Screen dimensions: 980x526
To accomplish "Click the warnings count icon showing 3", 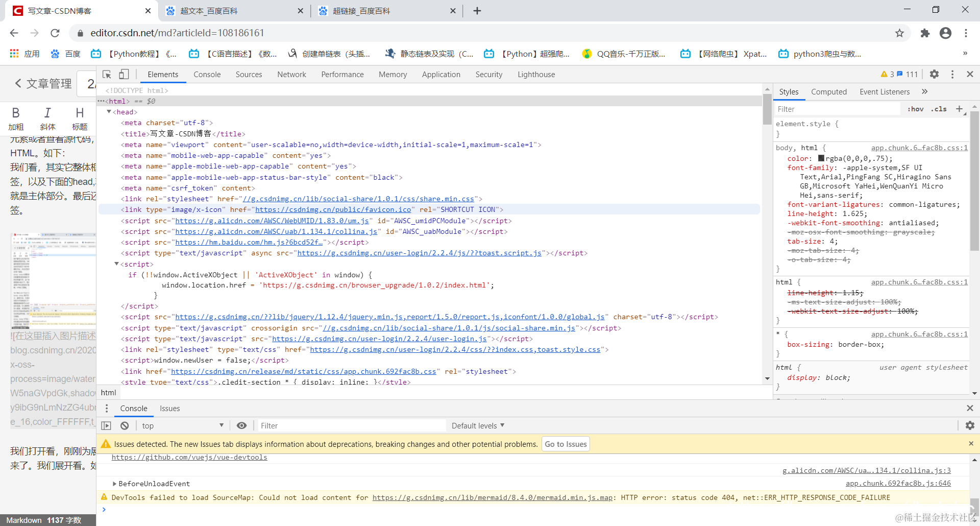I will [887, 74].
